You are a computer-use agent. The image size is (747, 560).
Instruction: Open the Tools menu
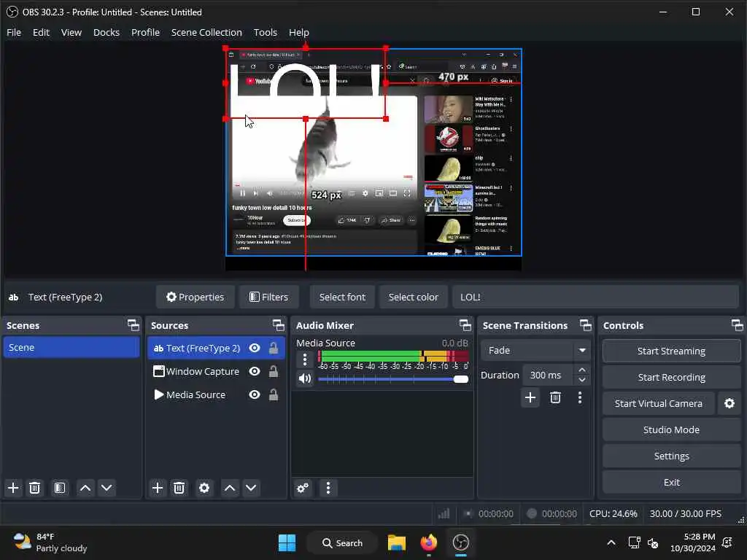(266, 32)
